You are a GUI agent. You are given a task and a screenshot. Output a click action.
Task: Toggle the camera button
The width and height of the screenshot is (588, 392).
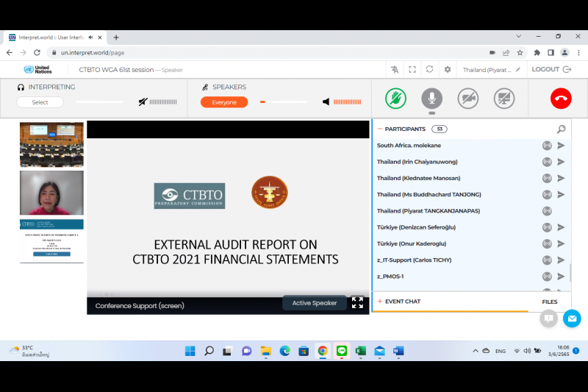coord(468,99)
